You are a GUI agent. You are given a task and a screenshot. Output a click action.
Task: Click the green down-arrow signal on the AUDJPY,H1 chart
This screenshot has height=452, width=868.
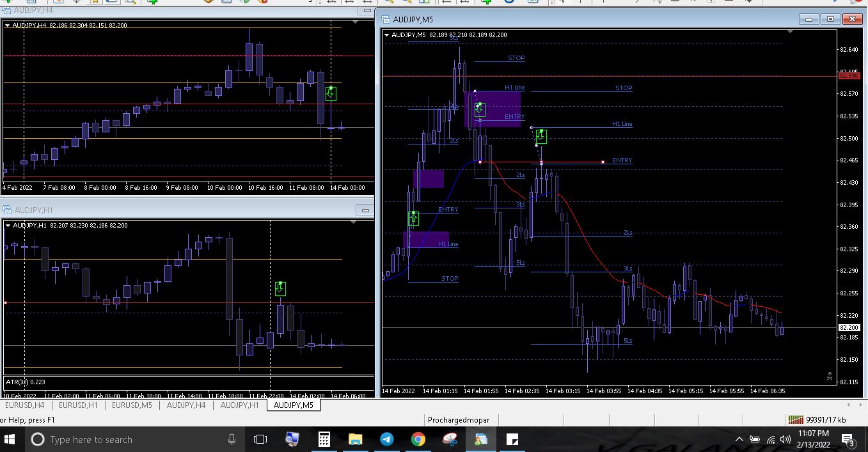click(280, 288)
